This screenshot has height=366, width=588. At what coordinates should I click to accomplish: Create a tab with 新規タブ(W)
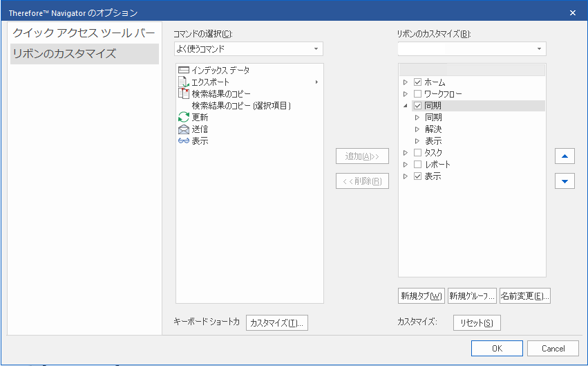[x=421, y=296]
